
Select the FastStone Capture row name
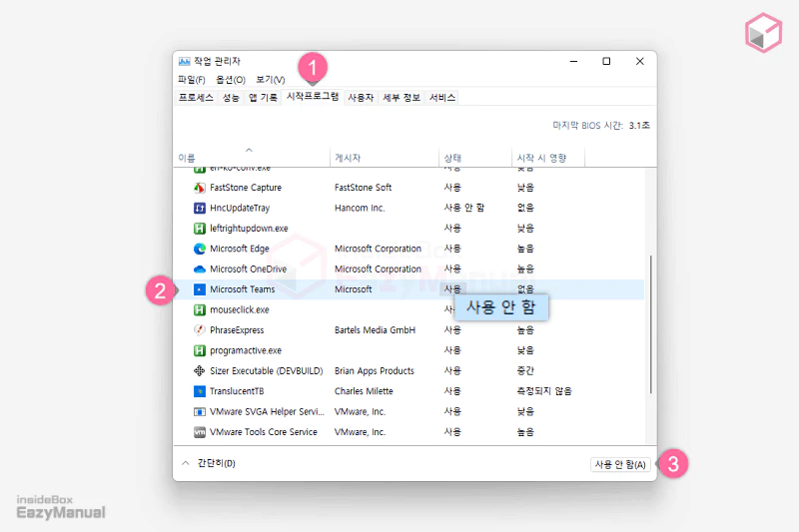coord(245,188)
